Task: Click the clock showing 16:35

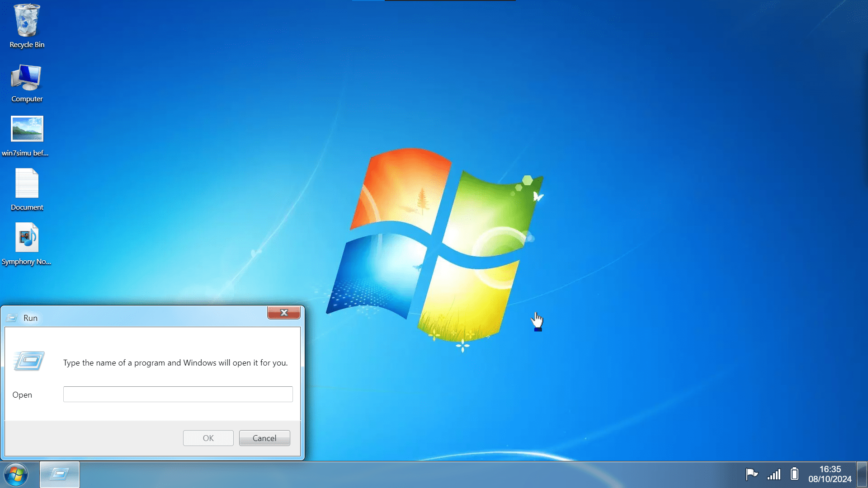Action: tap(830, 469)
